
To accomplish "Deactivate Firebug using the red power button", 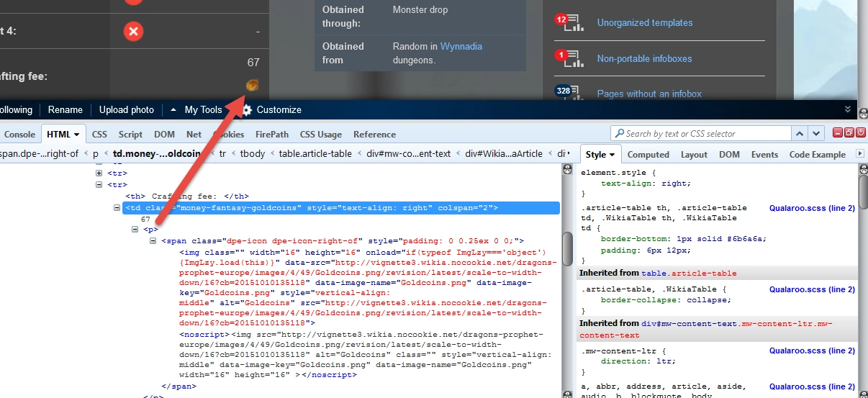I will tap(860, 133).
